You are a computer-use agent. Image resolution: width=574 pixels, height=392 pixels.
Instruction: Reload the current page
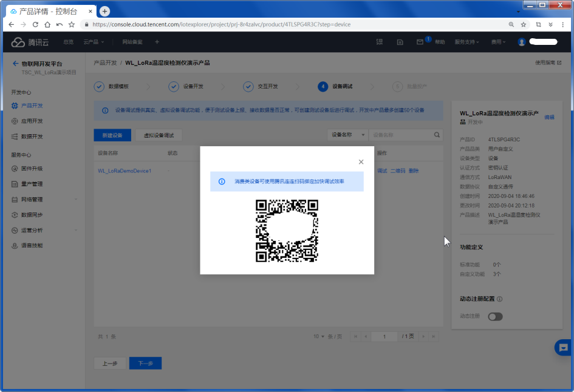click(35, 24)
